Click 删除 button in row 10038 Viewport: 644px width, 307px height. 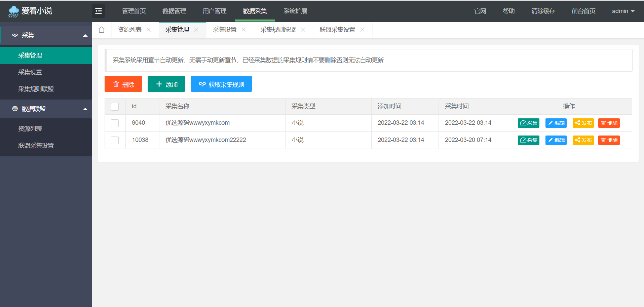point(609,140)
